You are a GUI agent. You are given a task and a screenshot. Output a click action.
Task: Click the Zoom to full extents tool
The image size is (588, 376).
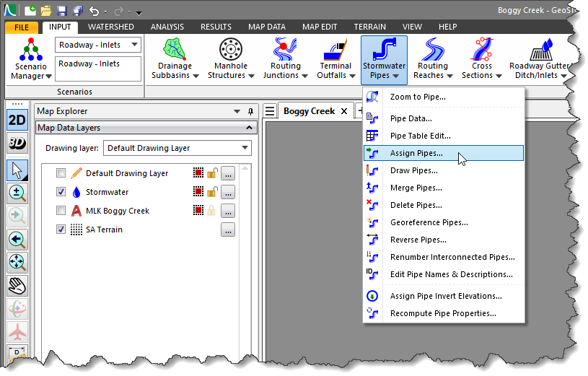tap(17, 262)
